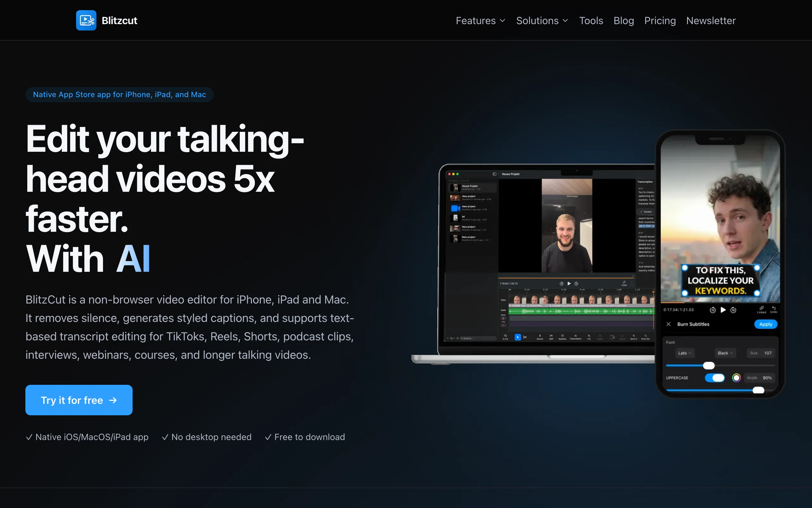
Task: Click the AI Cut tool in laptop toolbar
Action: point(505,337)
